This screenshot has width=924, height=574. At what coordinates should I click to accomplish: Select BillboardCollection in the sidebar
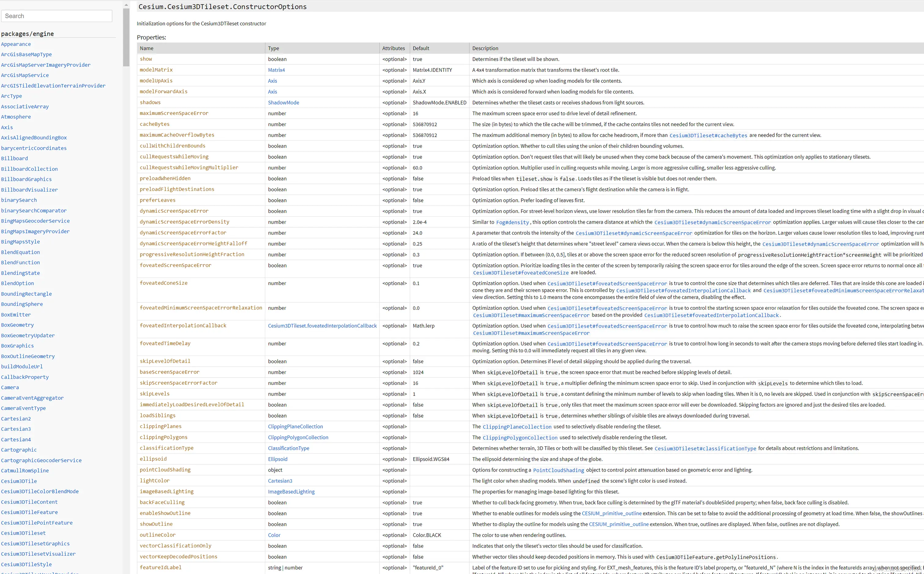pos(29,169)
